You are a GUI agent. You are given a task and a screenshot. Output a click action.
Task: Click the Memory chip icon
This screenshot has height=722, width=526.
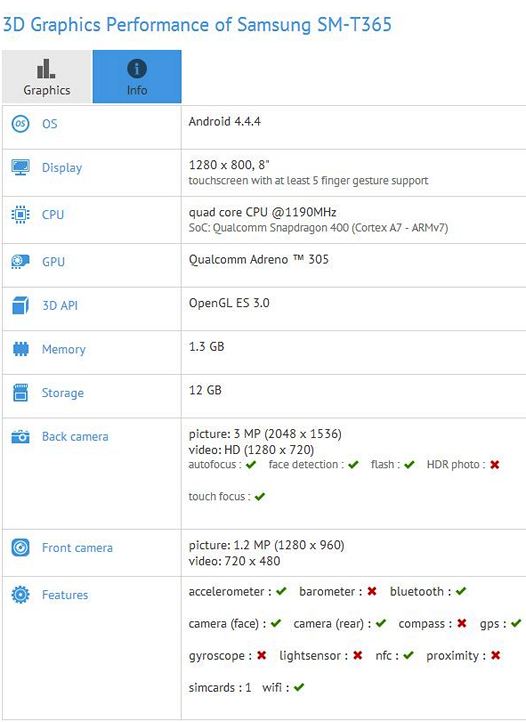pos(20,349)
